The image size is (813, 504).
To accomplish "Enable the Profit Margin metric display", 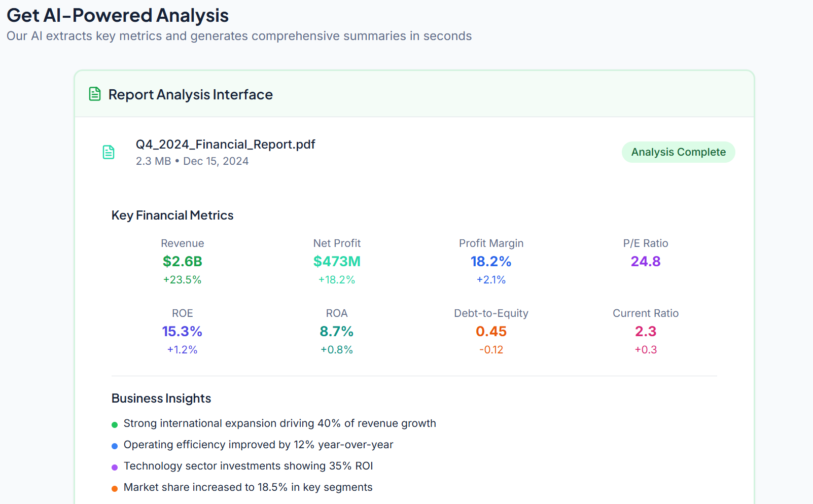I will point(490,261).
